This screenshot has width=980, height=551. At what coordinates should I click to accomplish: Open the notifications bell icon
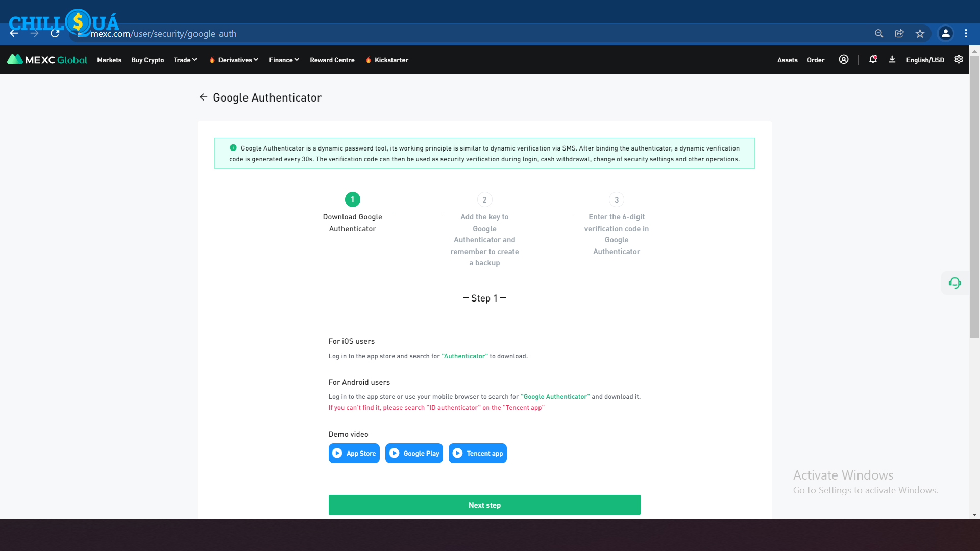pyautogui.click(x=873, y=59)
